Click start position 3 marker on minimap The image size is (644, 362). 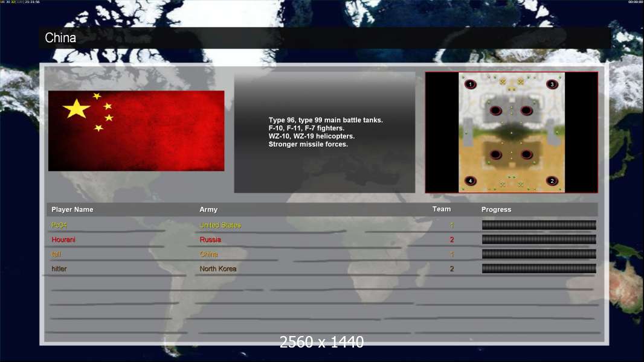click(x=552, y=84)
